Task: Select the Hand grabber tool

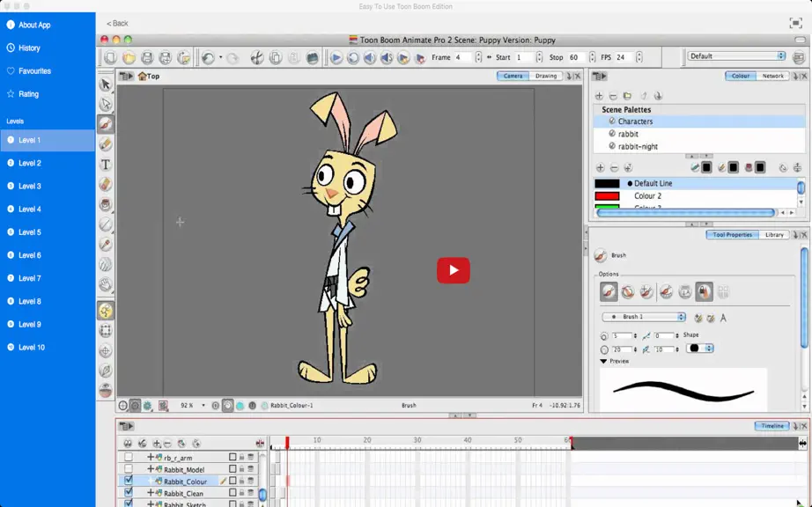Action: [x=106, y=284]
